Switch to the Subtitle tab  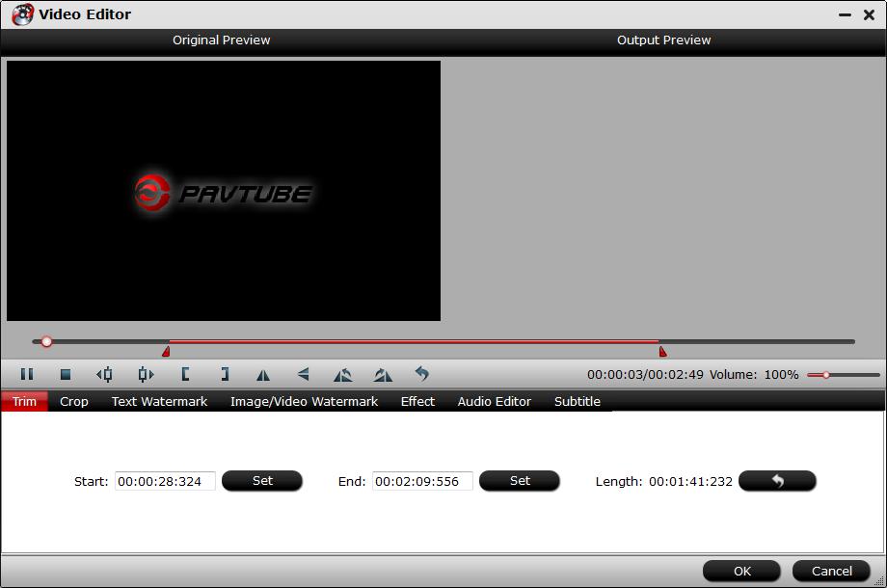577,401
